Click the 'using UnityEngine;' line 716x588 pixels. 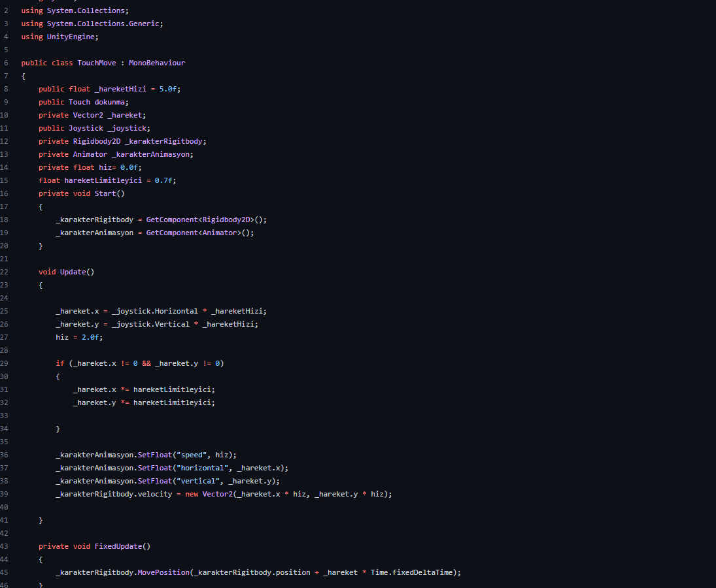click(x=60, y=37)
